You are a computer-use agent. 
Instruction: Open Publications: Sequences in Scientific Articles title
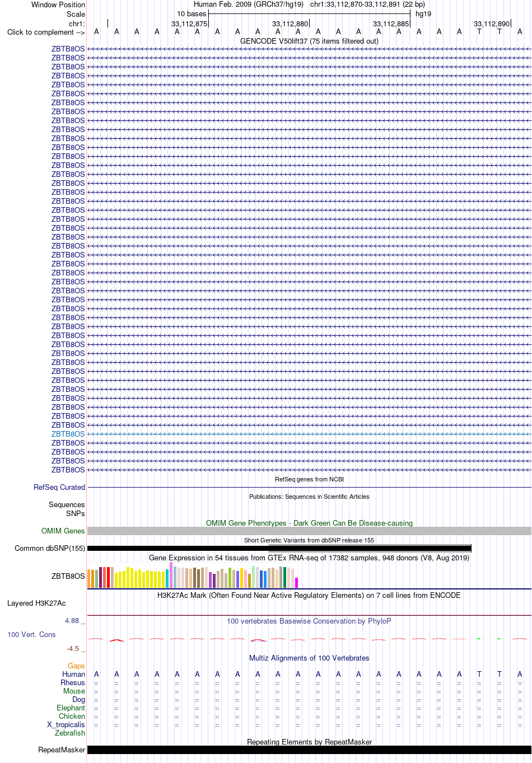[x=309, y=497]
